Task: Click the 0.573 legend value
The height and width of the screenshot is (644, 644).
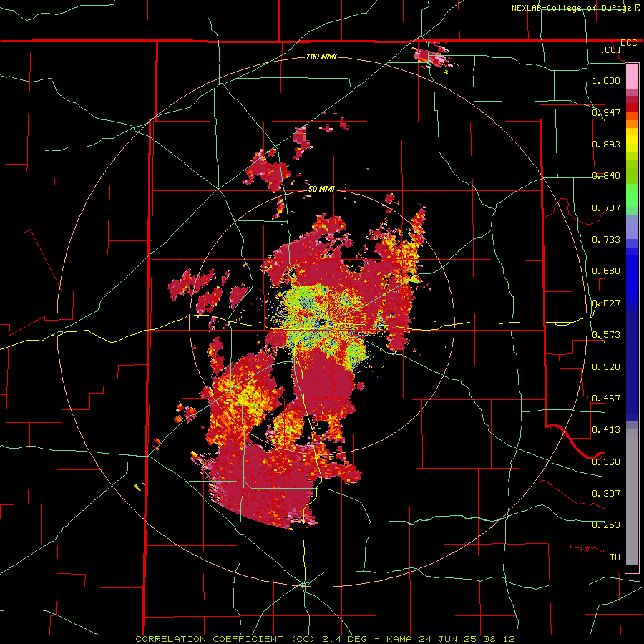Action: tap(606, 334)
